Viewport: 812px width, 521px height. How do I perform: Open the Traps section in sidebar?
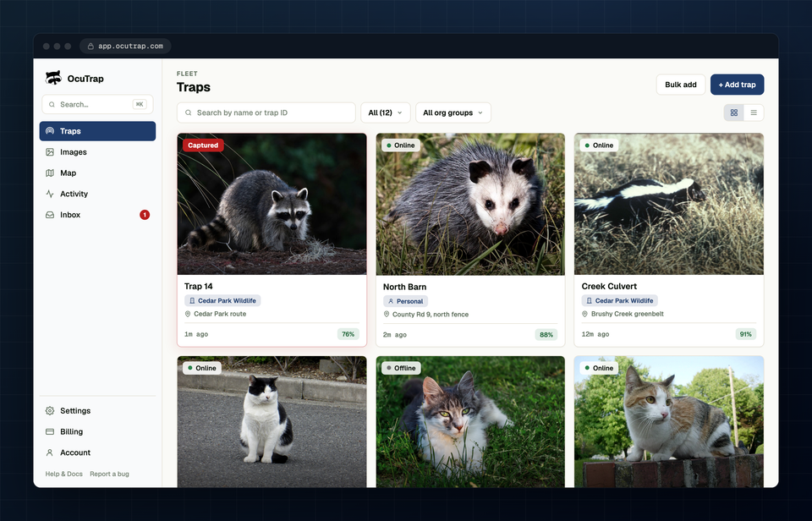pos(97,131)
